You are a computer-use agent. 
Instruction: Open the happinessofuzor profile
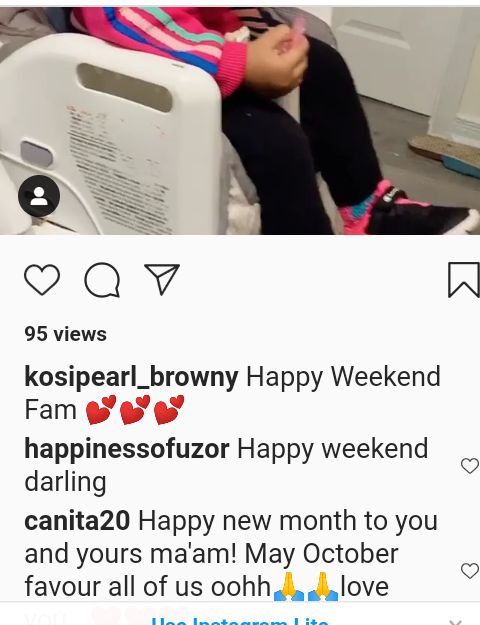[127, 449]
